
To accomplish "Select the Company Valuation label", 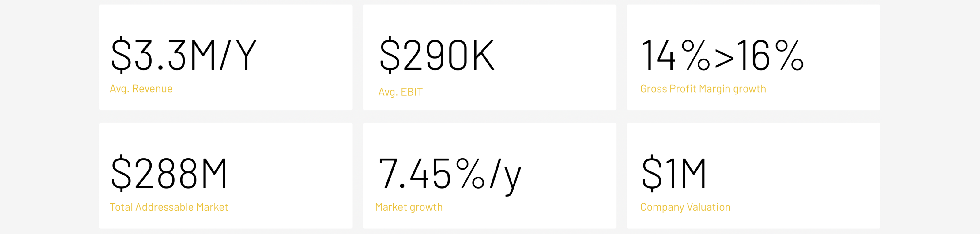I will click(685, 208).
